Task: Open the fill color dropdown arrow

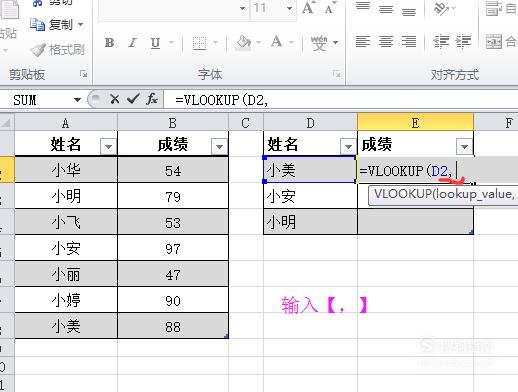Action: point(258,43)
